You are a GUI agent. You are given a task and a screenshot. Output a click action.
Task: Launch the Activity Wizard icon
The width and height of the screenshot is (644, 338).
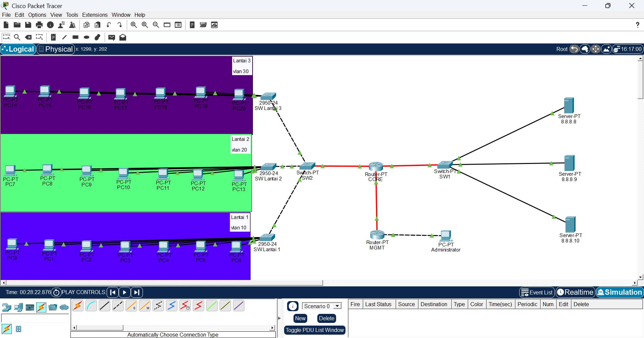[x=72, y=25]
